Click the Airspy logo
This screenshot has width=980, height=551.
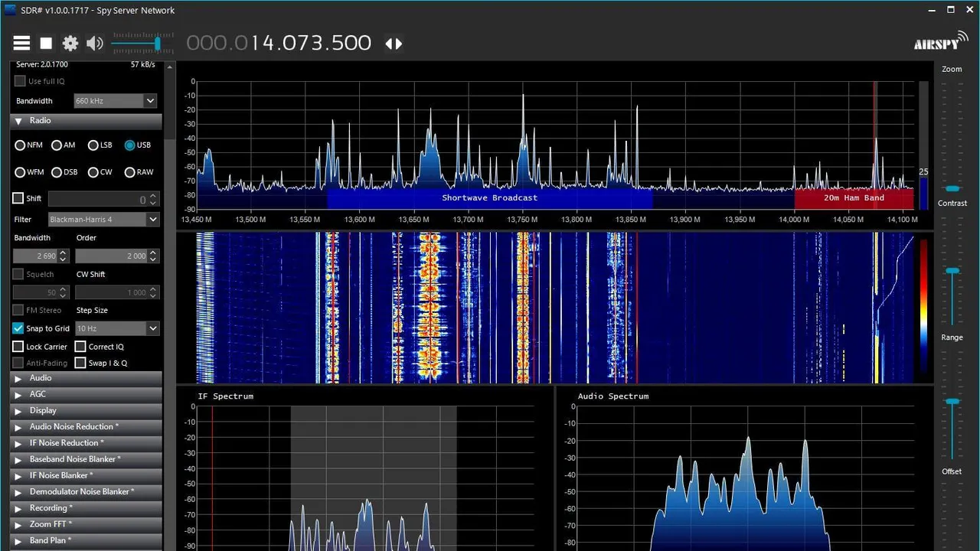coord(940,41)
